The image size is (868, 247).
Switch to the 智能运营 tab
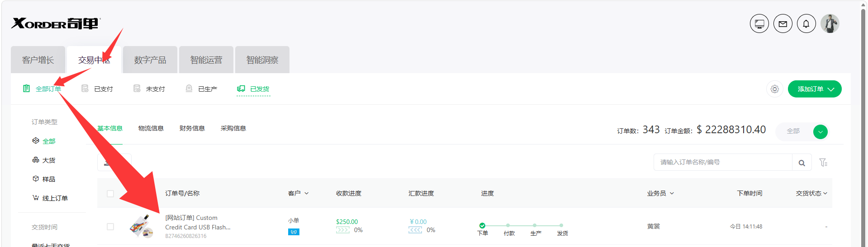206,60
